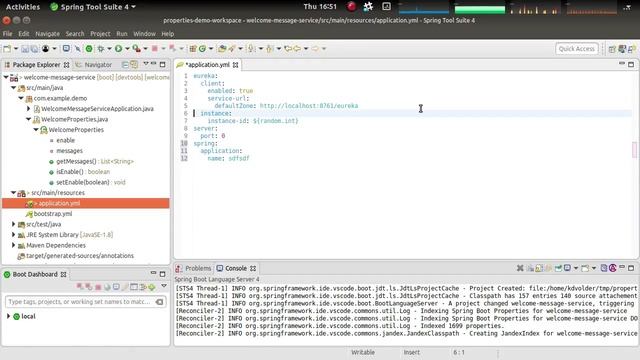Image resolution: width=640 pixels, height=360 pixels.
Task: Open Boot Dashboard view menu triangle
Action: point(164,286)
